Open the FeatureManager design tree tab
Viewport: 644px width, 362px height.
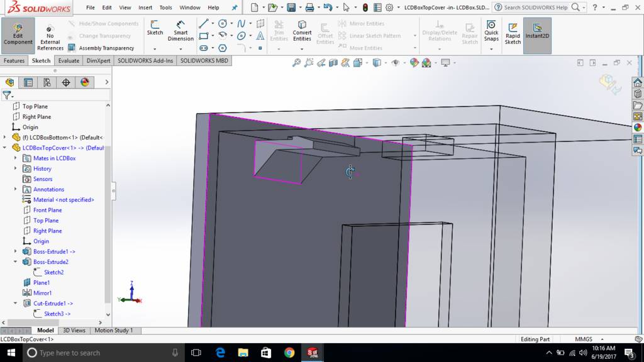[10, 82]
